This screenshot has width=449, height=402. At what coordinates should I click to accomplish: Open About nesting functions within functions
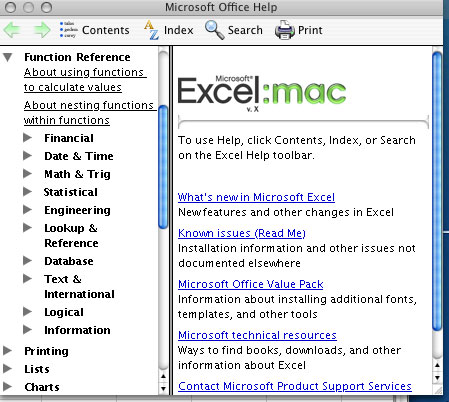88,113
